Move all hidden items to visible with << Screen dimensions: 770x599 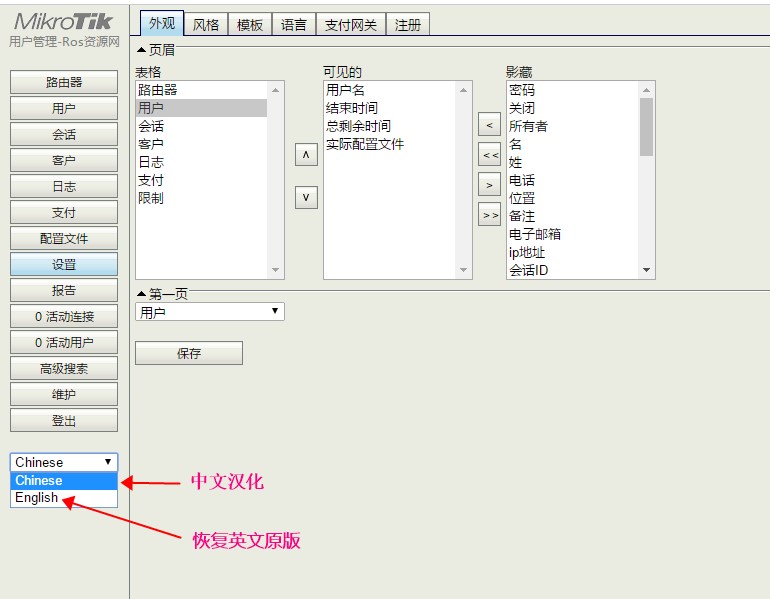coord(489,155)
